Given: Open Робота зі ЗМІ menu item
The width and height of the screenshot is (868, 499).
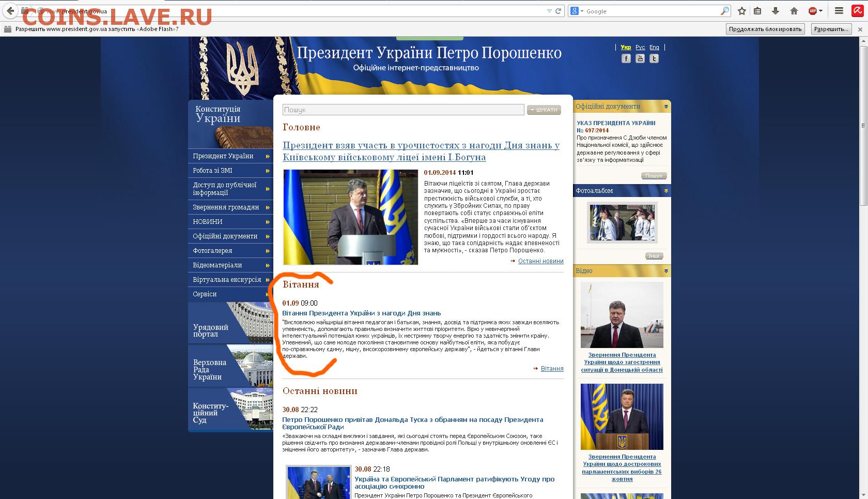Looking at the screenshot, I should click(x=230, y=171).
